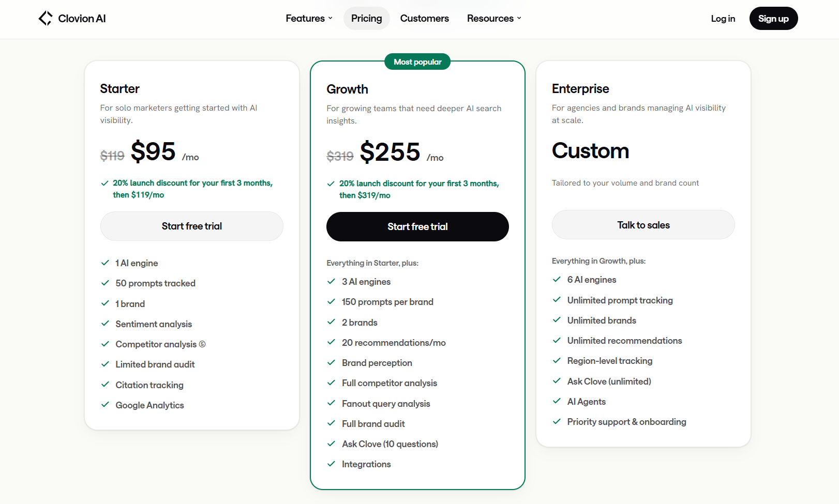839x504 pixels.
Task: Click the Sign up button
Action: (x=773, y=19)
